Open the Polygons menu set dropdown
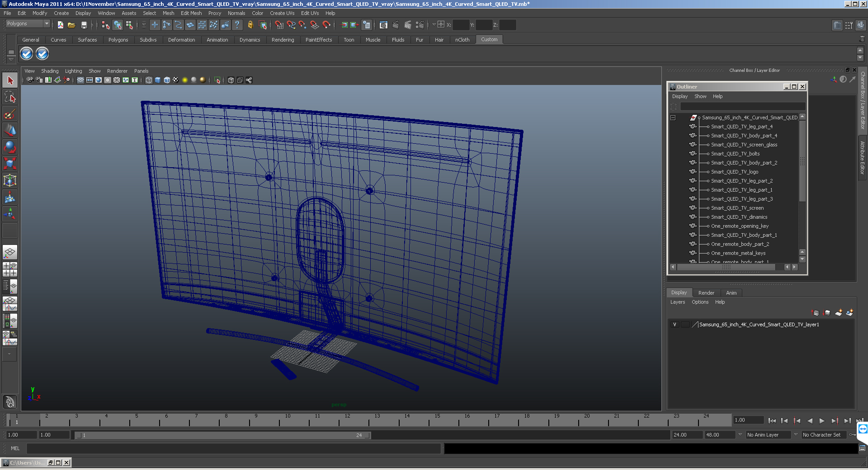The height and width of the screenshot is (470, 868). (27, 24)
